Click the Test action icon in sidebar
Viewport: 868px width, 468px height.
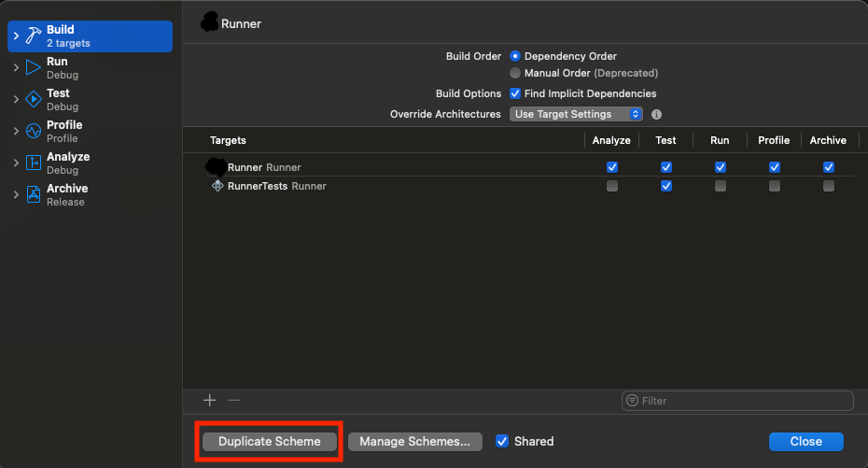(33, 99)
